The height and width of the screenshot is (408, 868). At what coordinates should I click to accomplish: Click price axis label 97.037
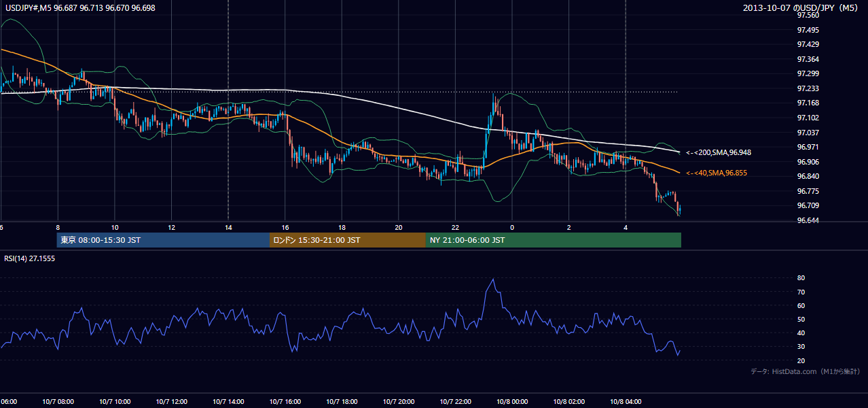tap(808, 133)
